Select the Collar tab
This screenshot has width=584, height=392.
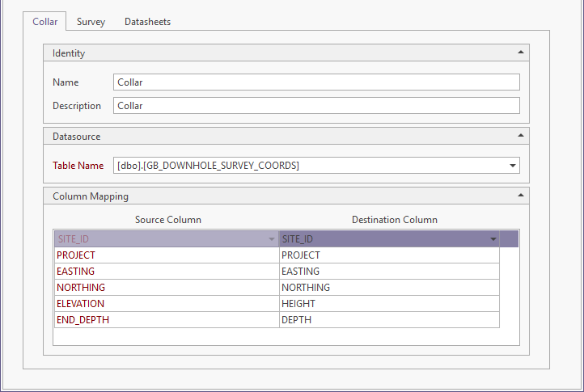pyautogui.click(x=44, y=22)
